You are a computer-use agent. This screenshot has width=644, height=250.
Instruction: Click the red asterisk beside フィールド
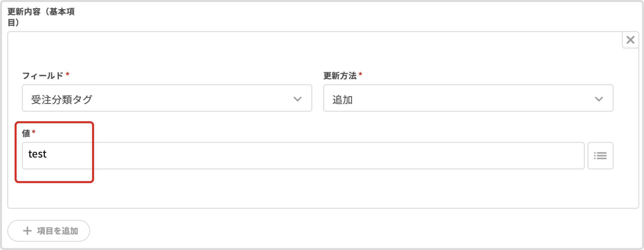(67, 74)
